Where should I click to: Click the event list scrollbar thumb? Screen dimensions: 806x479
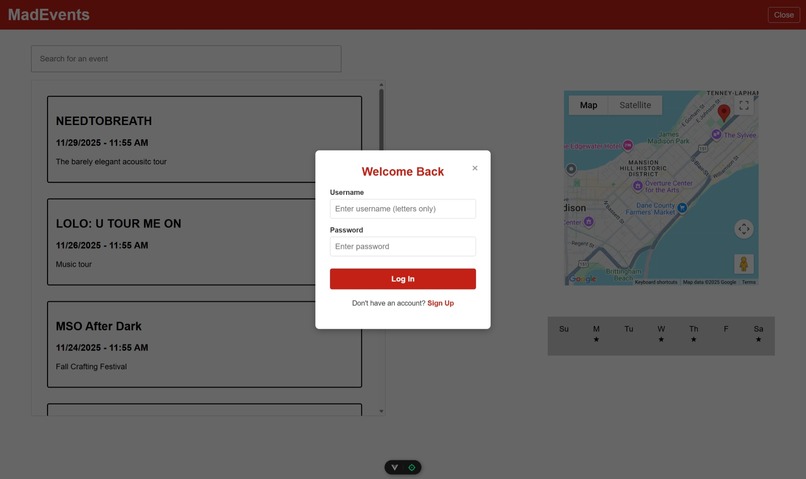pos(381,119)
